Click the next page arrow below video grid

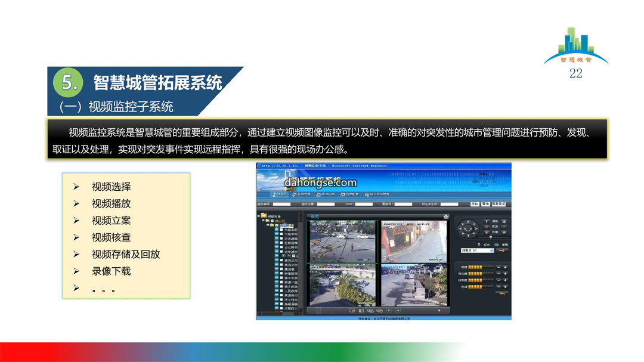[x=398, y=311]
